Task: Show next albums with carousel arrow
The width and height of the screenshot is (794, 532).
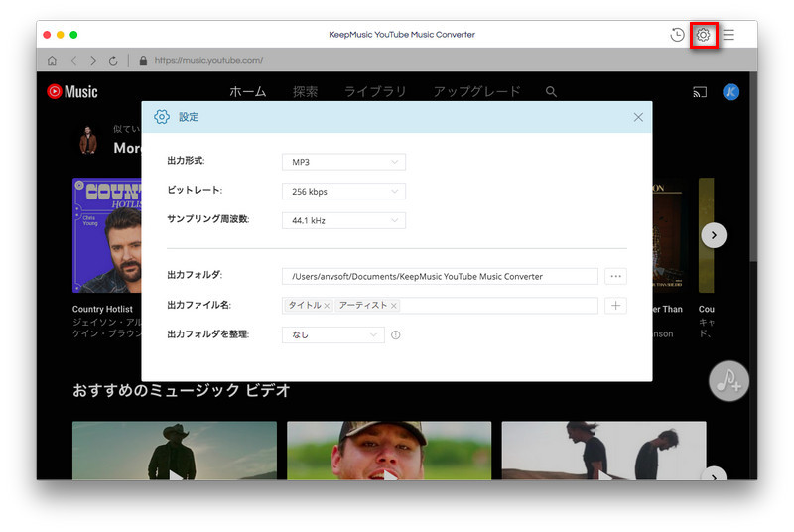Action: click(x=714, y=235)
